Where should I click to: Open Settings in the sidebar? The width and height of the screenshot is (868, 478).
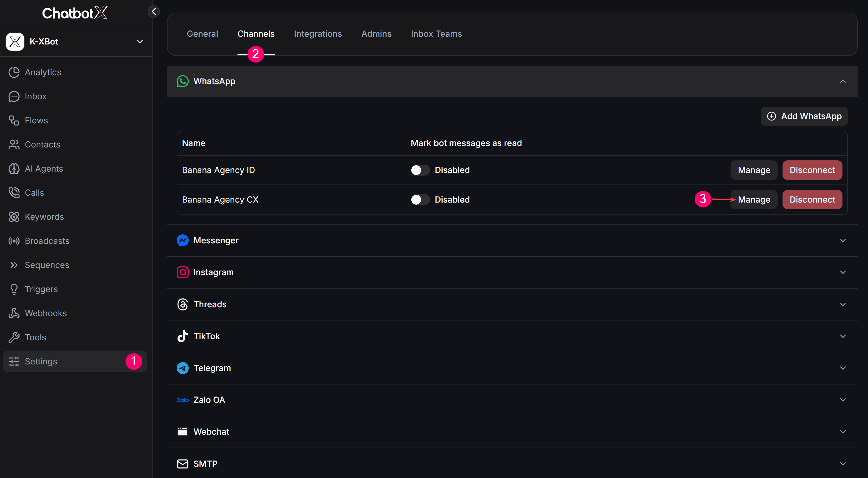[75, 361]
